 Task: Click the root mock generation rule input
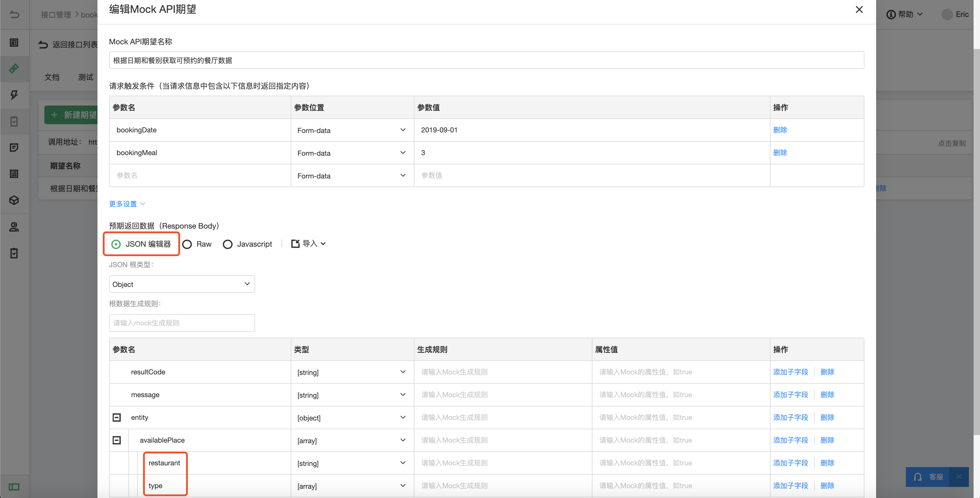(182, 323)
